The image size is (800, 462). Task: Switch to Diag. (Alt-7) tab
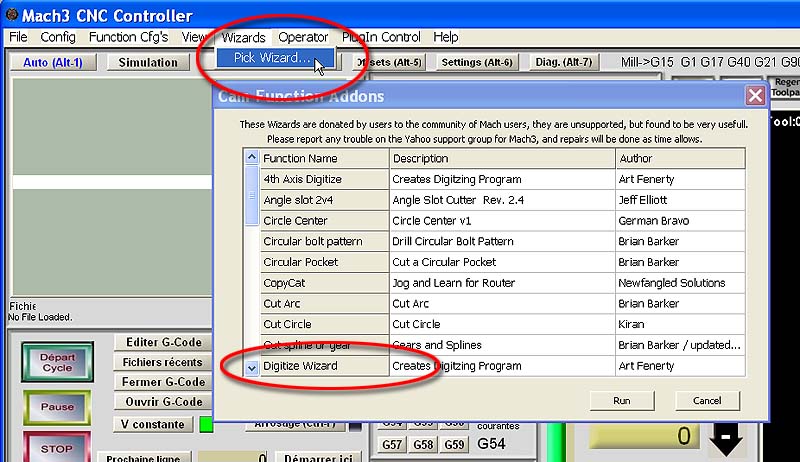(563, 62)
